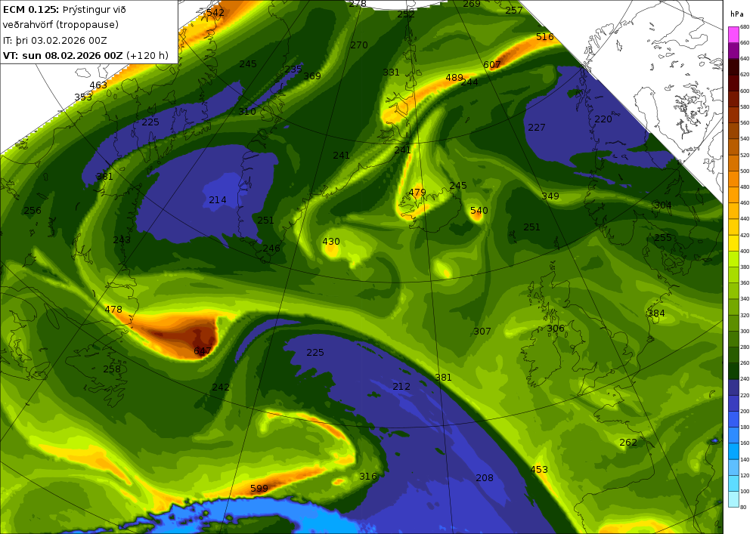The width and height of the screenshot is (756, 534).
Task: Click the '256' pressure value on the map
Action: (33, 211)
